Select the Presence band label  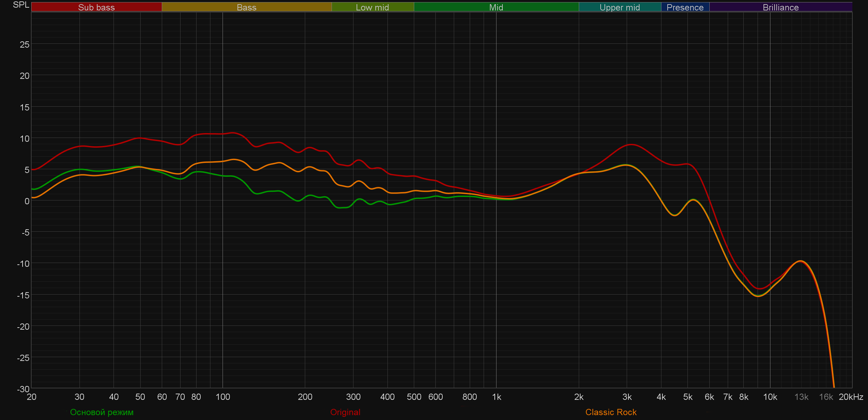pos(685,7)
